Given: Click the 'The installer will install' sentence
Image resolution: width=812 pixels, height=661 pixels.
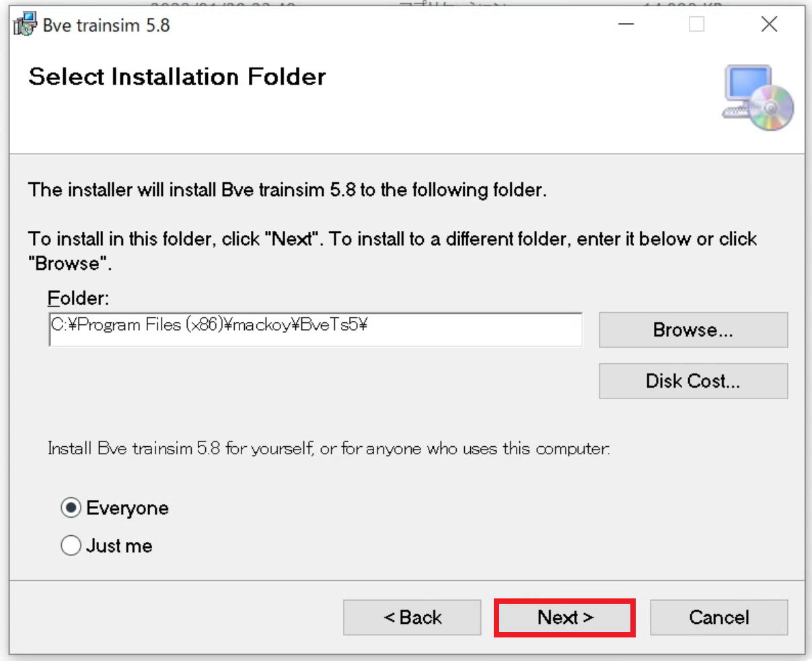Looking at the screenshot, I should (x=287, y=190).
